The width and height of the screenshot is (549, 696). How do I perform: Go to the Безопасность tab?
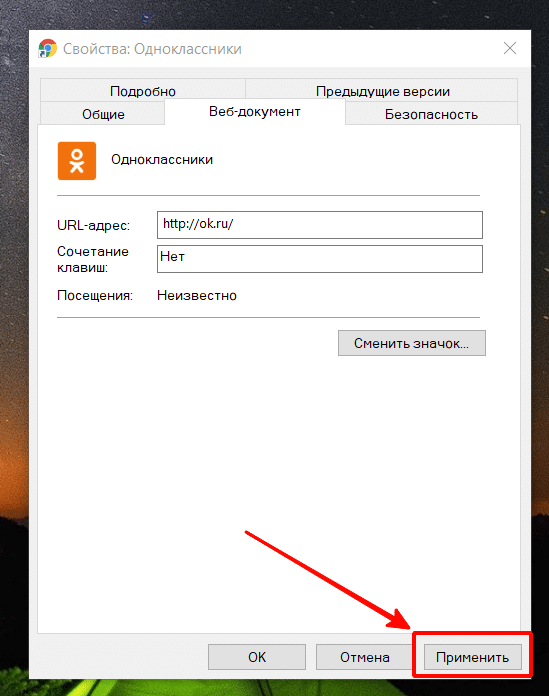point(431,114)
